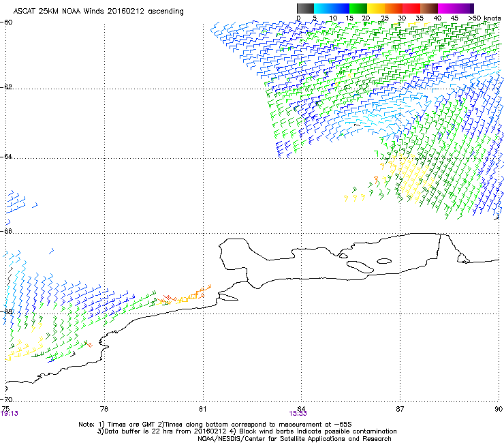Click the -64 latitude axis label
Viewport: 504px width, 443px height.
click(6, 157)
